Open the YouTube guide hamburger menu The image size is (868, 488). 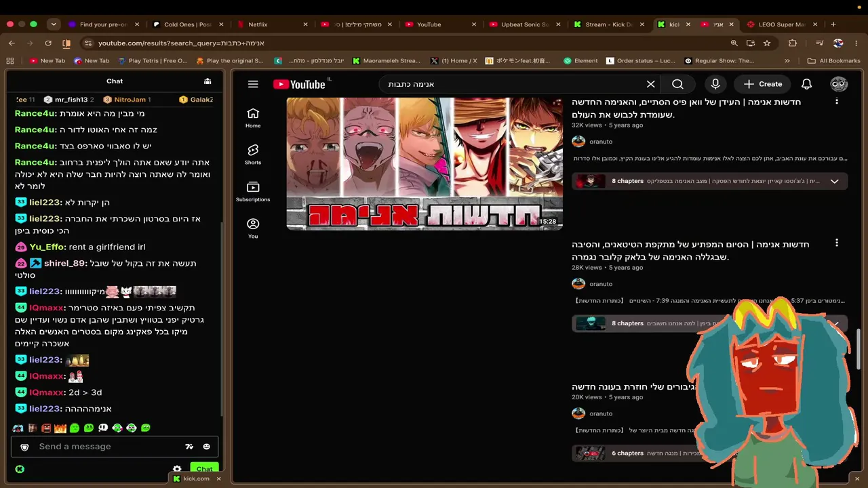coord(253,84)
